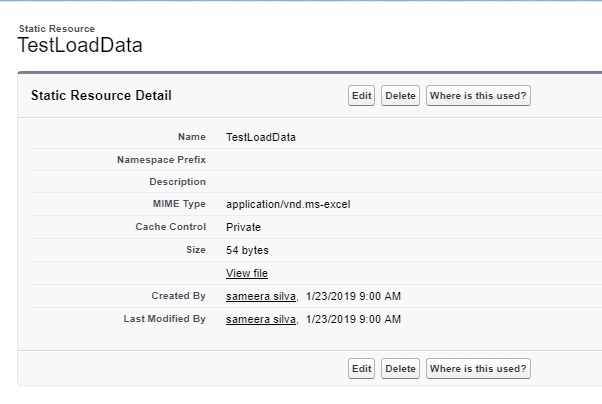Click the Private cache control value

click(x=243, y=227)
